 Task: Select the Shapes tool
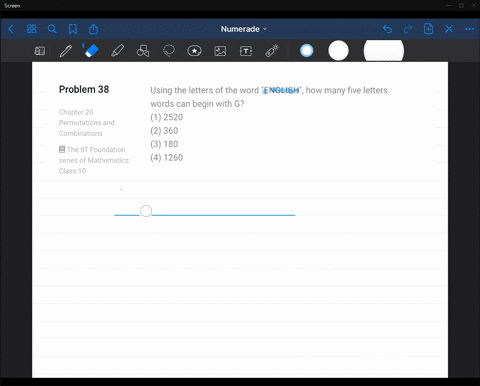143,51
